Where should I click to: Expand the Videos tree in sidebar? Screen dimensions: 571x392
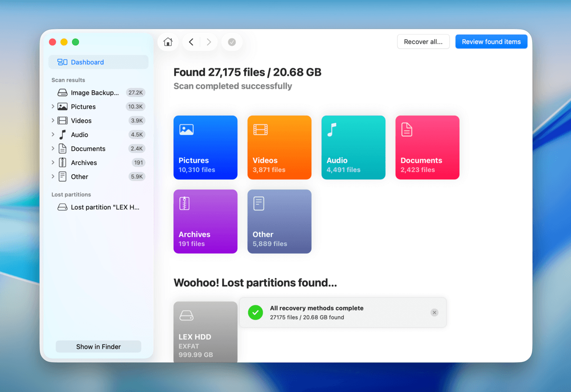(53, 121)
